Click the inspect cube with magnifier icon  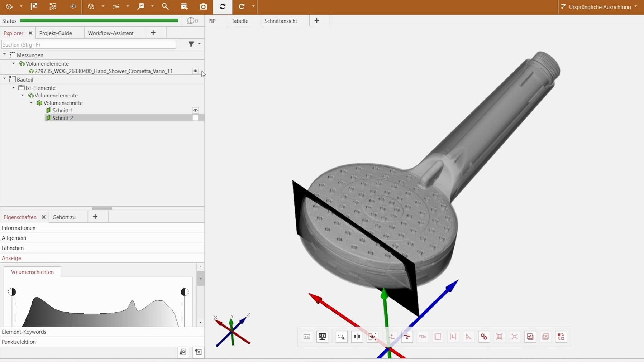[91, 6]
